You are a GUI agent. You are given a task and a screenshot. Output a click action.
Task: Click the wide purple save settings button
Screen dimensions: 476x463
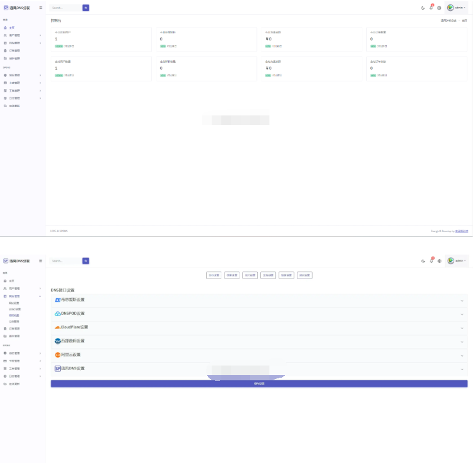[x=259, y=383]
